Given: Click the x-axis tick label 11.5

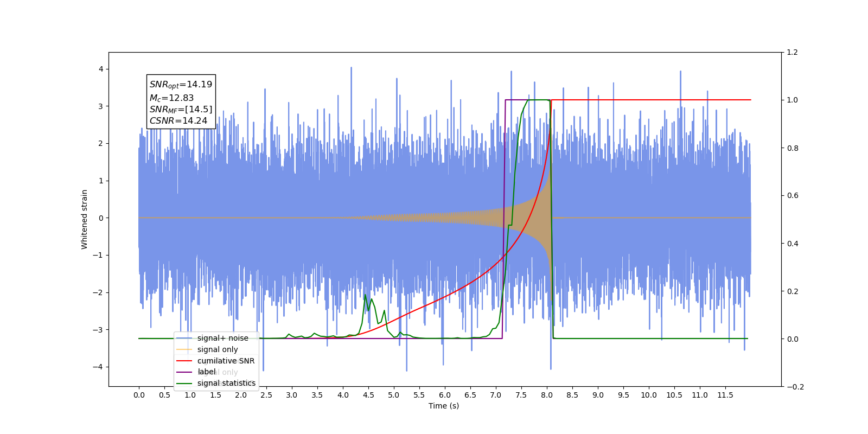Looking at the screenshot, I should pos(725,395).
